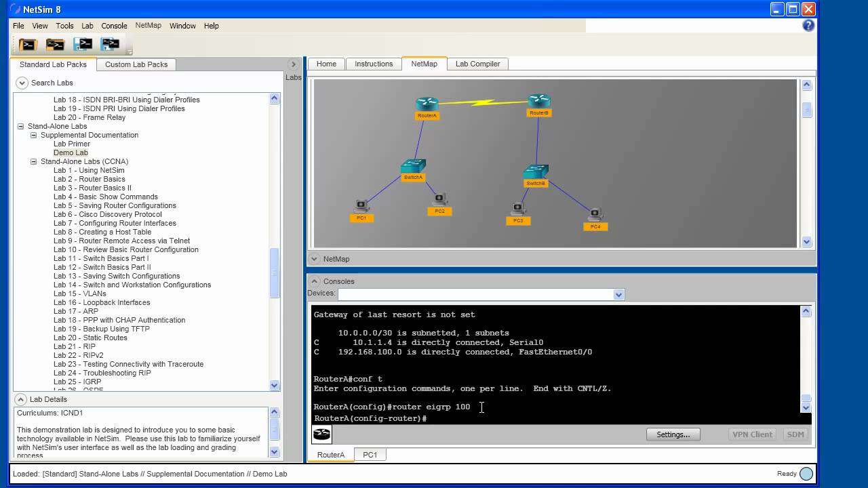Select the PC4 computer icon

595,215
